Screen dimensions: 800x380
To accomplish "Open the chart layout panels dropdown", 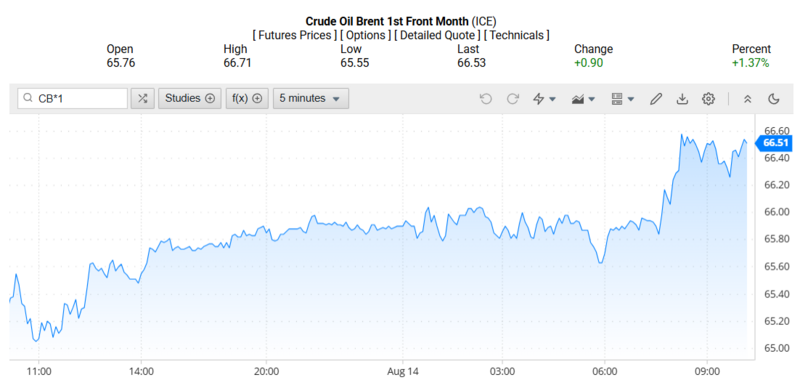I will point(622,99).
